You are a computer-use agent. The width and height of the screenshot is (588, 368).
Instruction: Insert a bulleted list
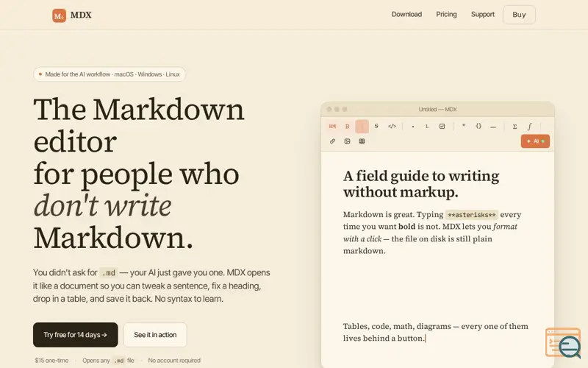tap(413, 126)
